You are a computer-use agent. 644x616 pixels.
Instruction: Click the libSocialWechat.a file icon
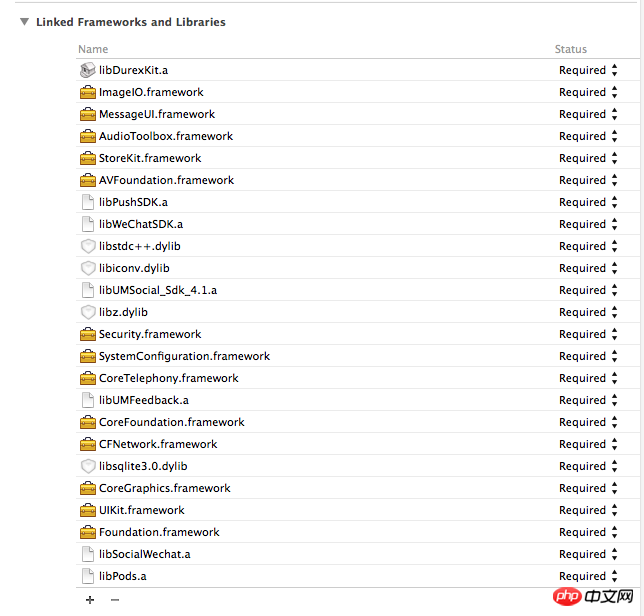(87, 554)
